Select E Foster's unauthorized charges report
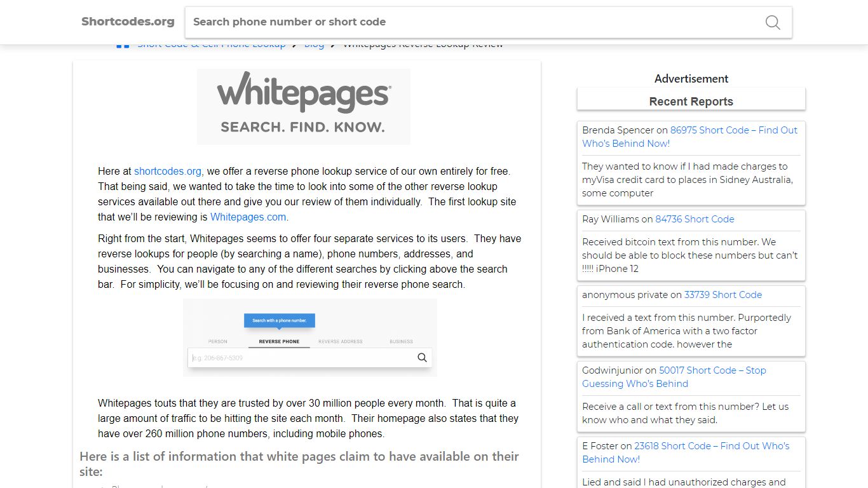The height and width of the screenshot is (488, 868). tap(684, 482)
